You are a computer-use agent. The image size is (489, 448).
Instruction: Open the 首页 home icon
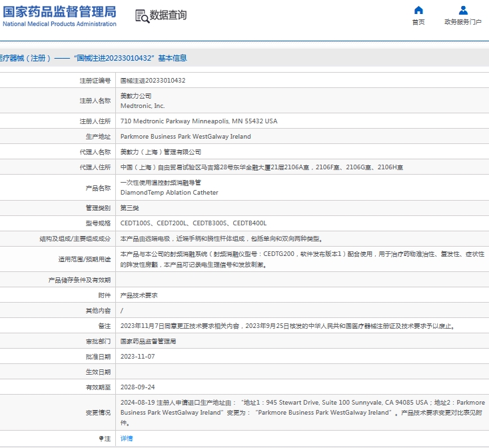coord(418,10)
